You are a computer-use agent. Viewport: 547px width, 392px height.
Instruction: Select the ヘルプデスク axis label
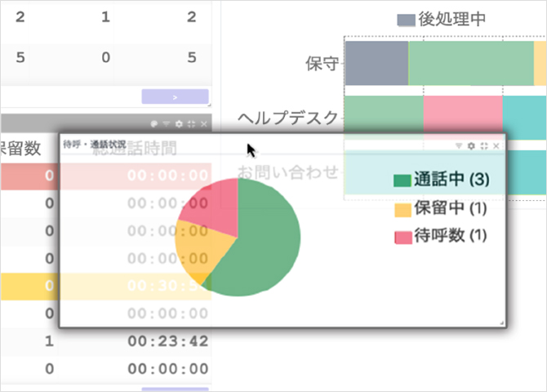tap(288, 118)
